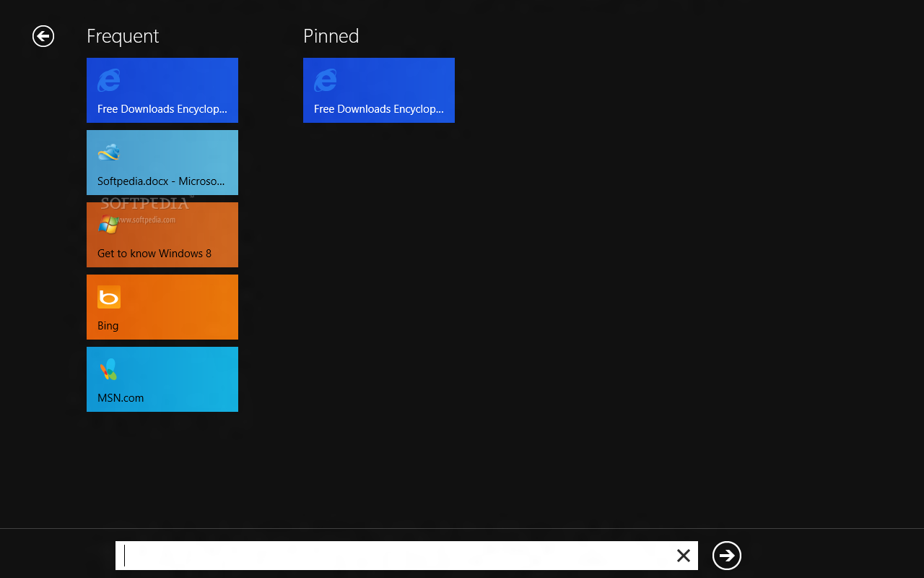924x578 pixels.
Task: Click the Bing logo icon
Action: (x=109, y=297)
